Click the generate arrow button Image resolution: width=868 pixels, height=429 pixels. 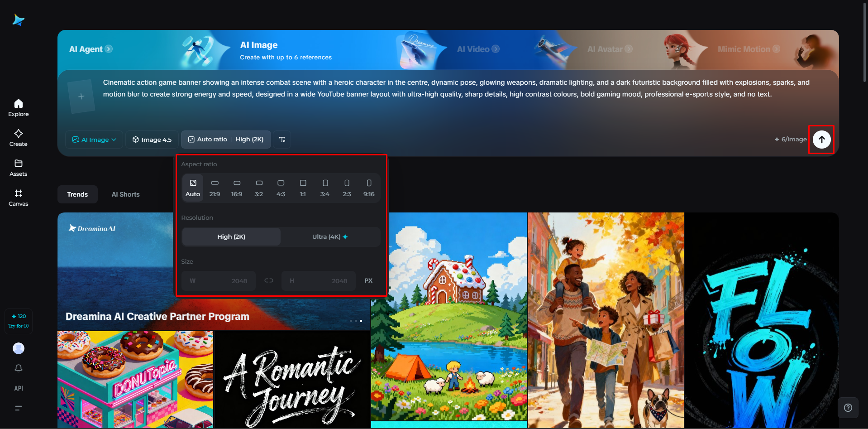click(x=821, y=139)
